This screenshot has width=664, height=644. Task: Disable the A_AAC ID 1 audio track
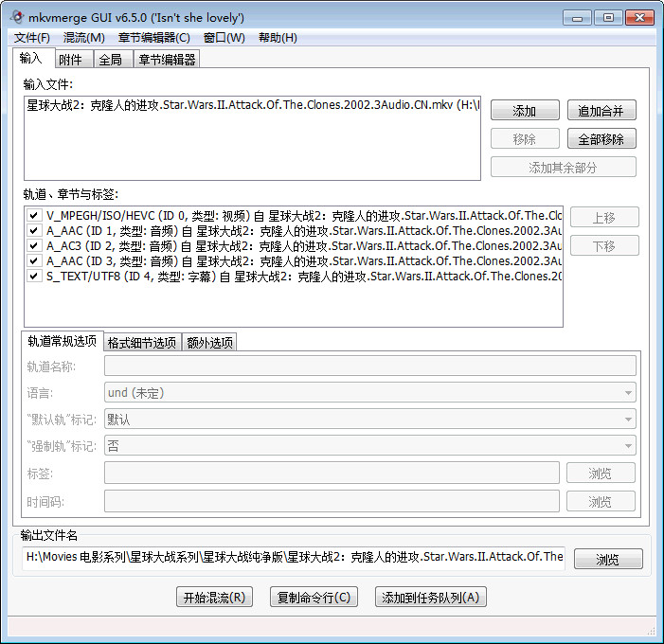tap(33, 230)
